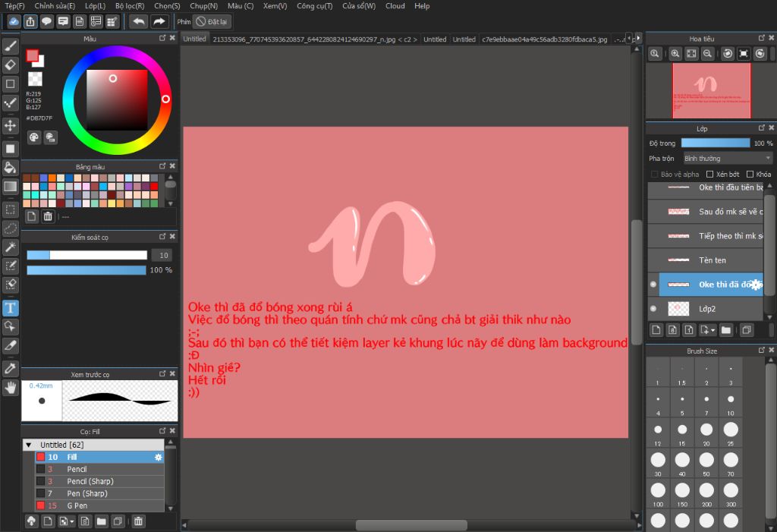Click brush list scroll-down arrow
This screenshot has height=532, width=777.
click(x=171, y=508)
